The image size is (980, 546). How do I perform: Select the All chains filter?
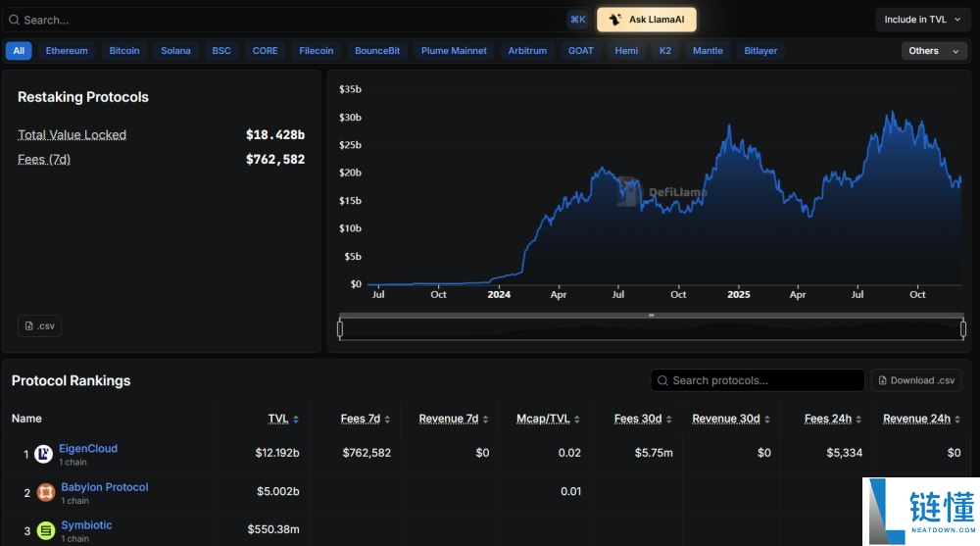click(19, 51)
